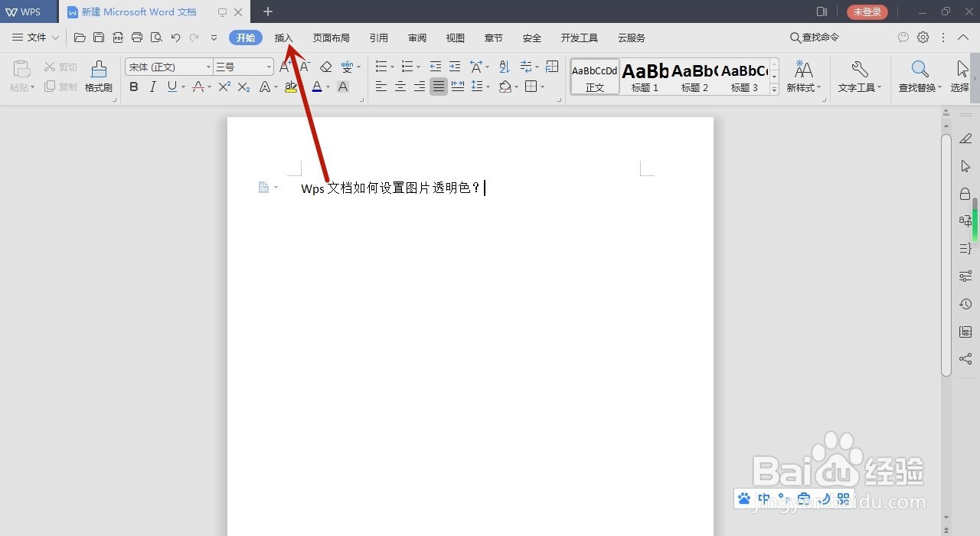Click paragraph shading bucket icon
The width and height of the screenshot is (980, 536).
[x=505, y=87]
